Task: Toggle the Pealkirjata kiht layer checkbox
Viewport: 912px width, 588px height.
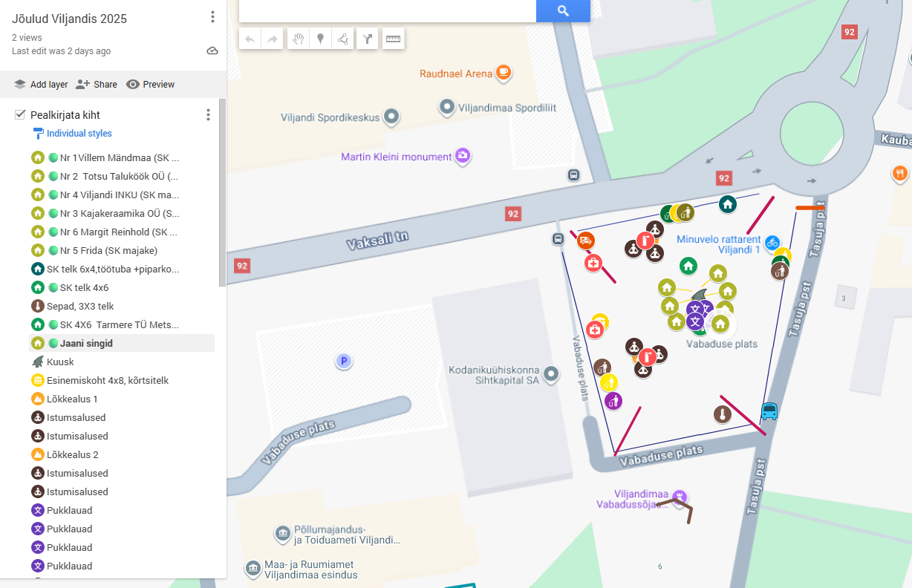Action: (x=21, y=115)
